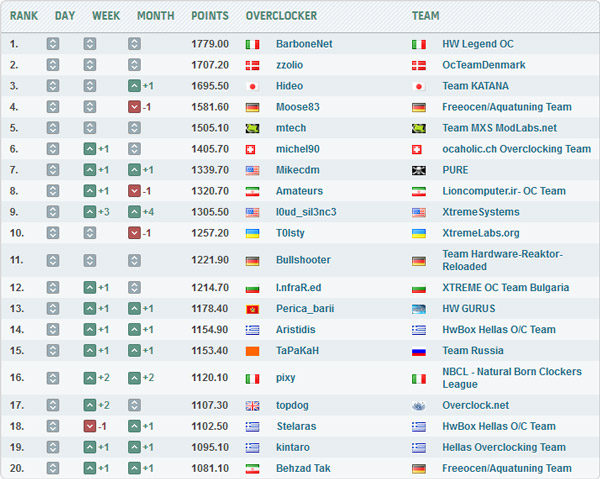The height and width of the screenshot is (479, 600).
Task: Click the Denmark flag beside zzolio
Action: [x=252, y=65]
